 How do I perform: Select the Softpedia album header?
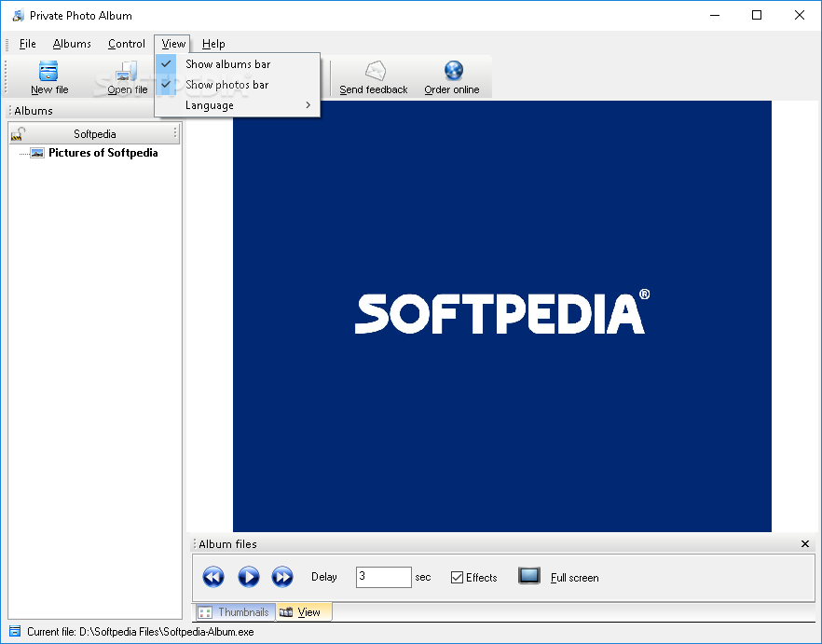click(94, 133)
